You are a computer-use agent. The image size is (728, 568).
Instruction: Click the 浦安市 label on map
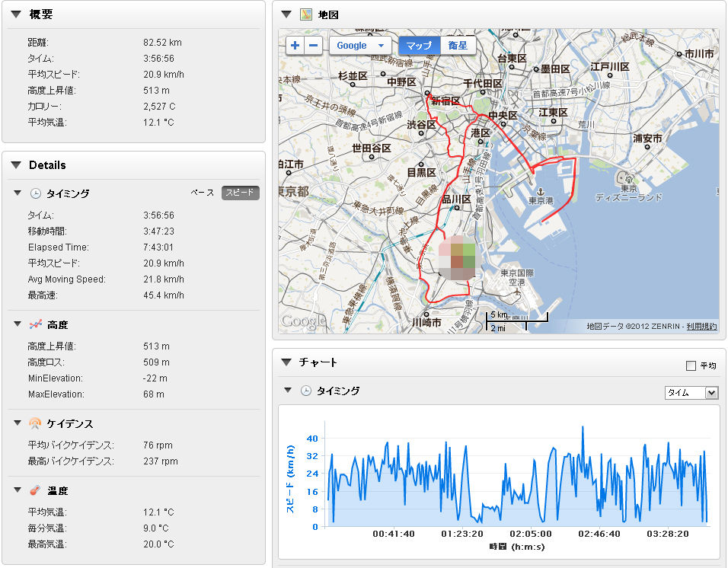click(x=648, y=138)
